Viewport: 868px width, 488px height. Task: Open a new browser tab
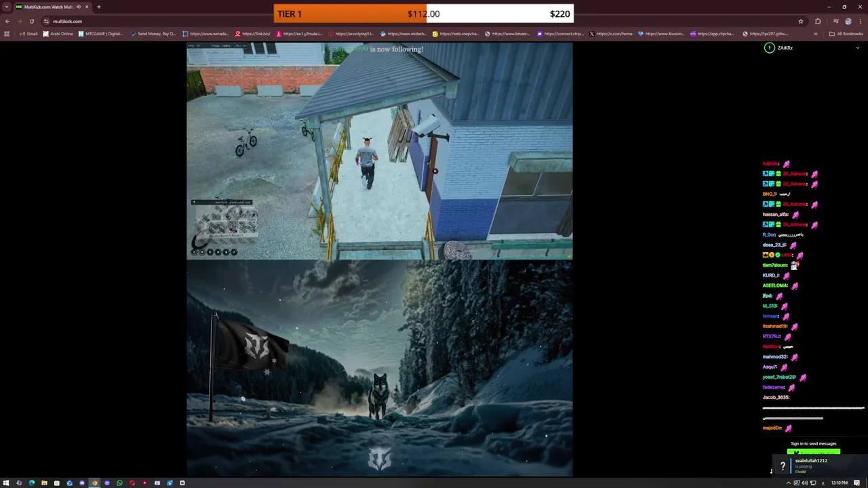pyautogui.click(x=98, y=7)
